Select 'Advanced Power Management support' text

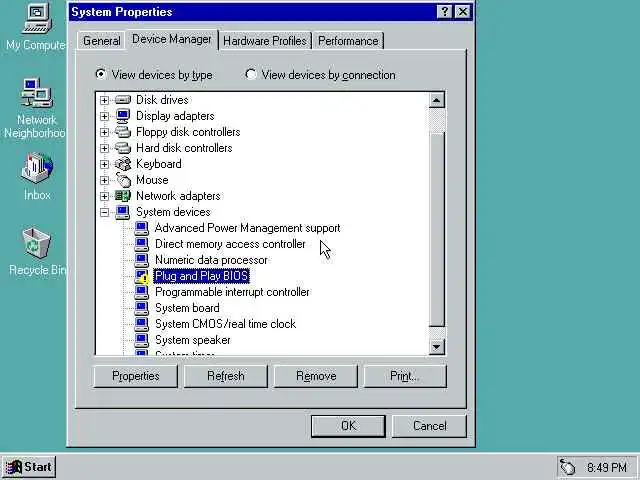click(247, 228)
